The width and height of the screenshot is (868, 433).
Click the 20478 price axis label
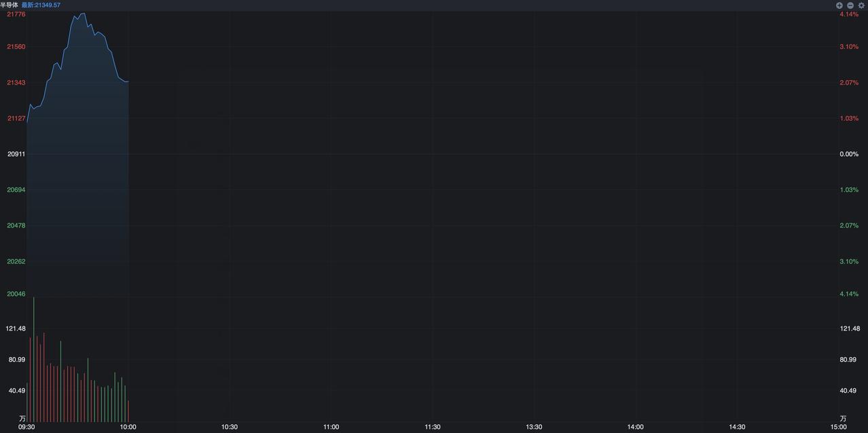pyautogui.click(x=16, y=225)
